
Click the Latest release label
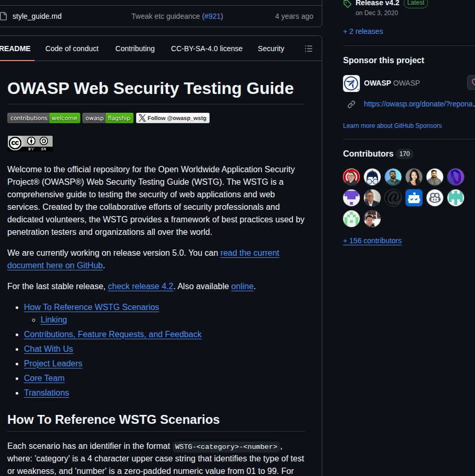416,3
